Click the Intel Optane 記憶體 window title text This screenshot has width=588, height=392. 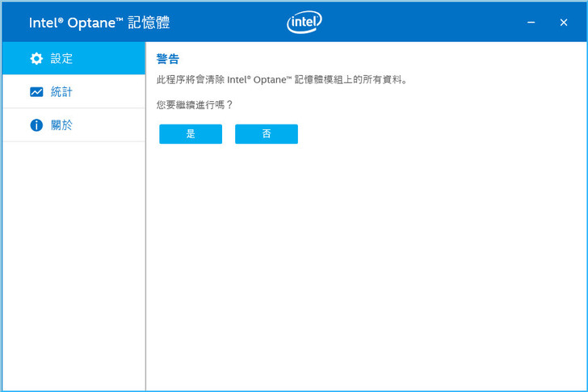point(99,23)
